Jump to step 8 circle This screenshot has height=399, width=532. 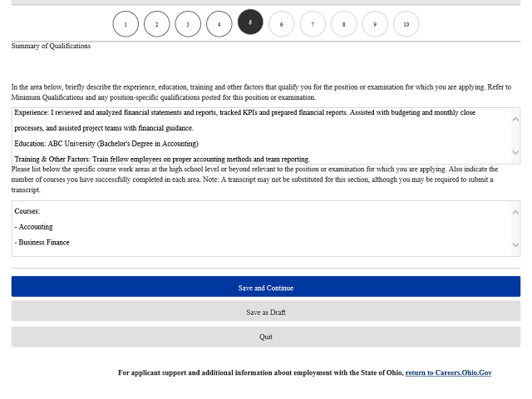coord(343,24)
